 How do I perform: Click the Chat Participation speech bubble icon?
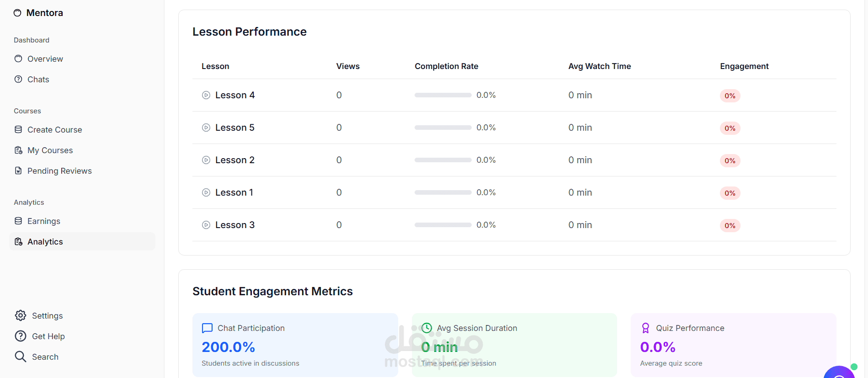pyautogui.click(x=207, y=328)
